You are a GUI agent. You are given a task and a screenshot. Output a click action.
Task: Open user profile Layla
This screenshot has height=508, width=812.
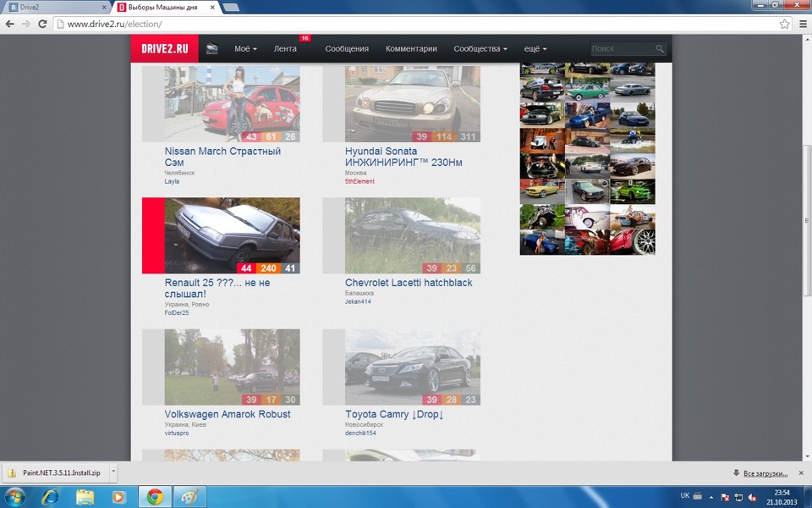[x=172, y=181]
